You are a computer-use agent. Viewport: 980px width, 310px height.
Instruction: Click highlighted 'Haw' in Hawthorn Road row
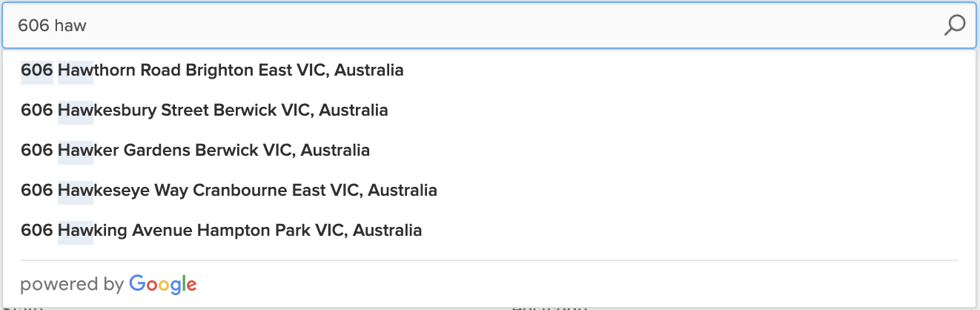pyautogui.click(x=76, y=70)
